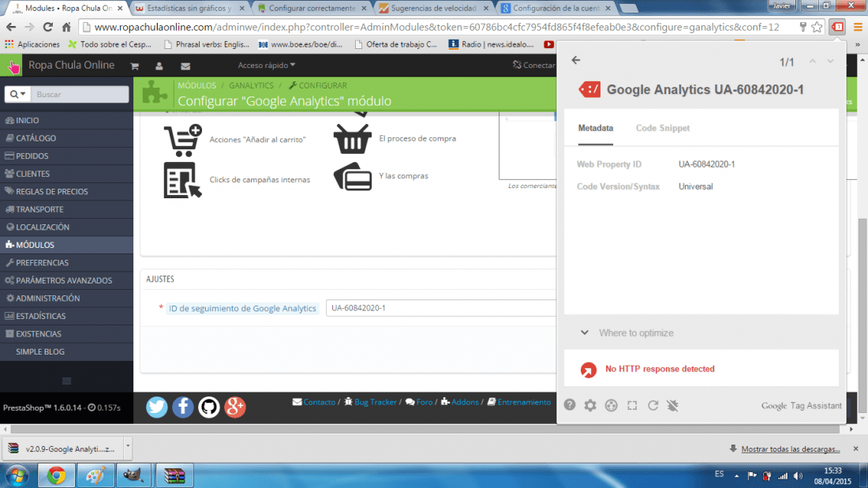The width and height of the screenshot is (868, 488).
Task: Refresh Tag Assistant results
Action: pyautogui.click(x=653, y=405)
